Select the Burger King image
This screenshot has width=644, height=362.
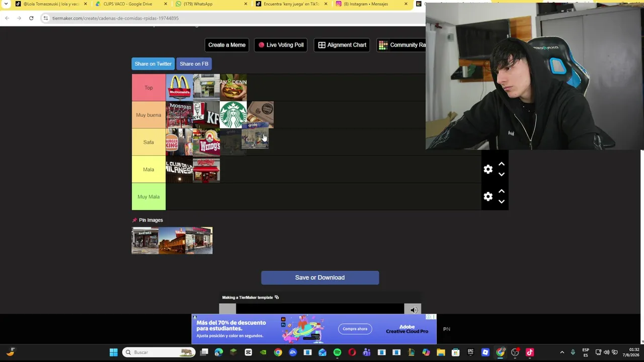179,142
